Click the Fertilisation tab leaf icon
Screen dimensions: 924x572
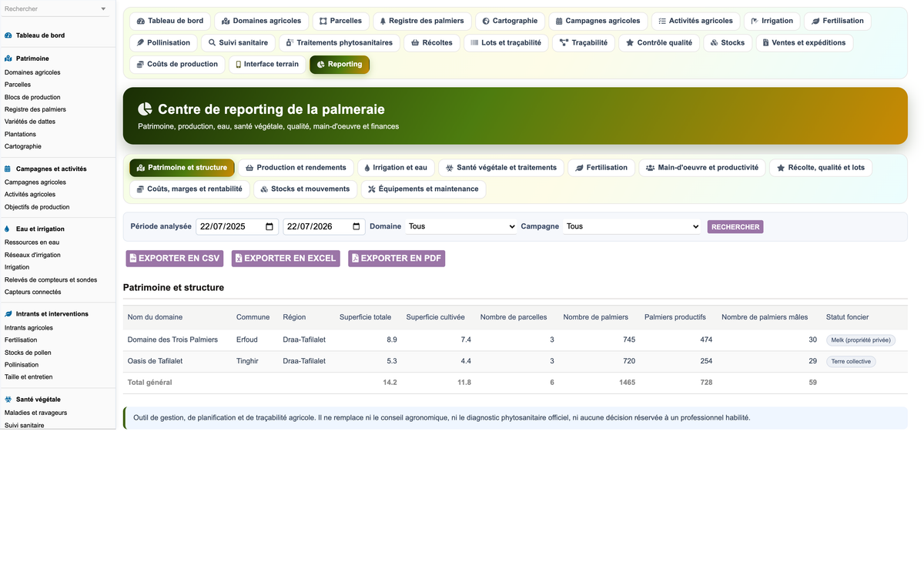coord(579,167)
